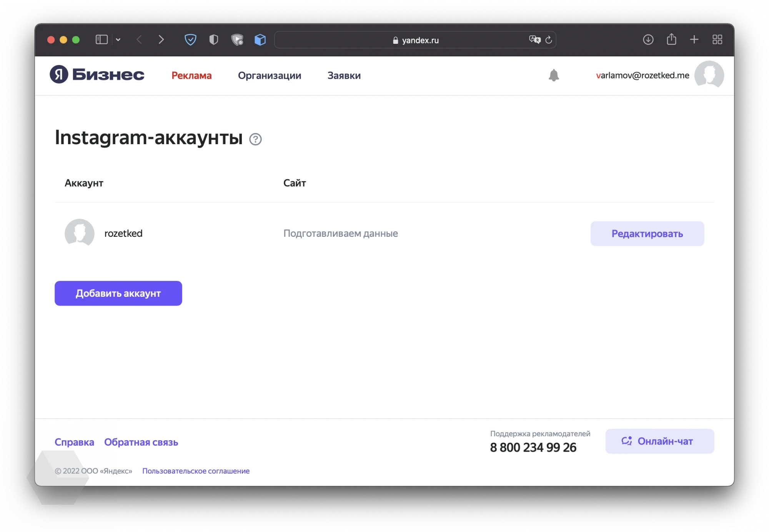Enter full screen with the green button
The image size is (769, 532).
click(76, 40)
